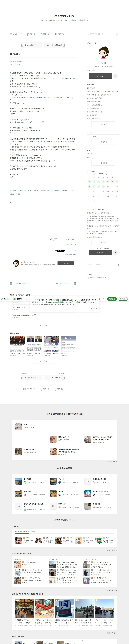
Task: Open the previous article あらまた×フレア！ above the title
Action: click(31, 45)
